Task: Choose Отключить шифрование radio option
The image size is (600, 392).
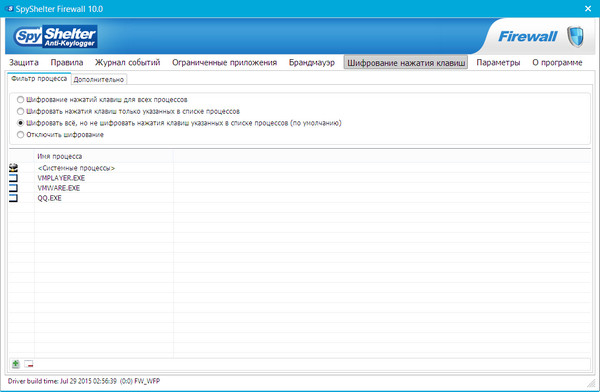Action: click(20, 135)
